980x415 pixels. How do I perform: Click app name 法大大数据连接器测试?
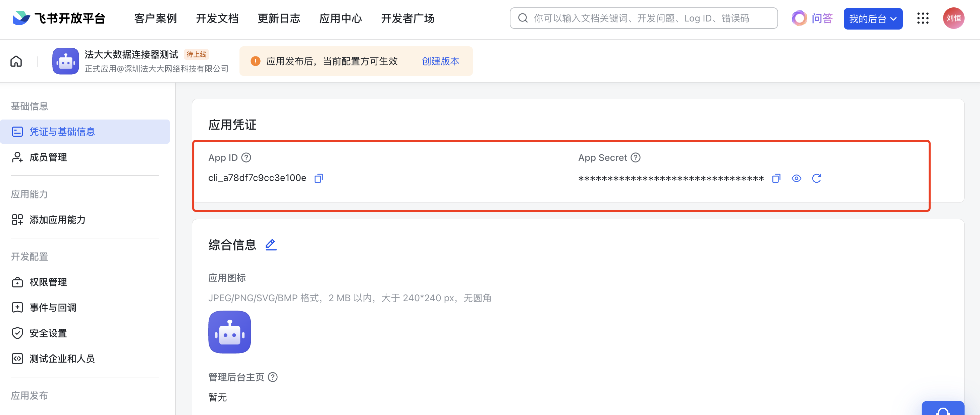pyautogui.click(x=131, y=54)
